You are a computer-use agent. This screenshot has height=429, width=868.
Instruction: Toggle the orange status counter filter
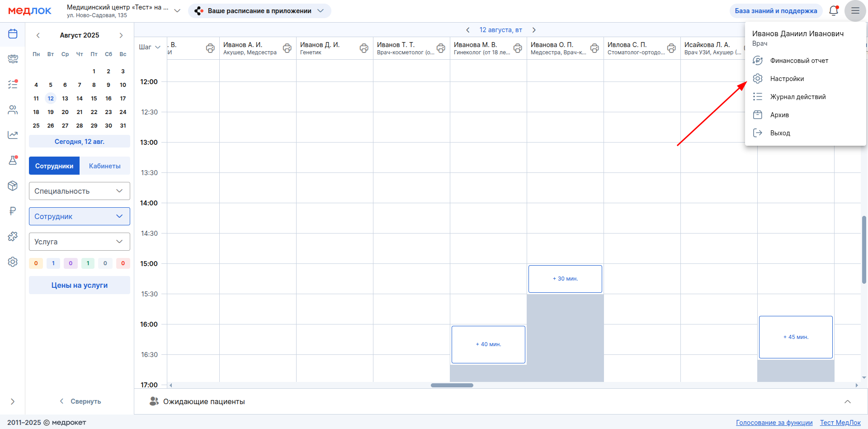(36, 263)
